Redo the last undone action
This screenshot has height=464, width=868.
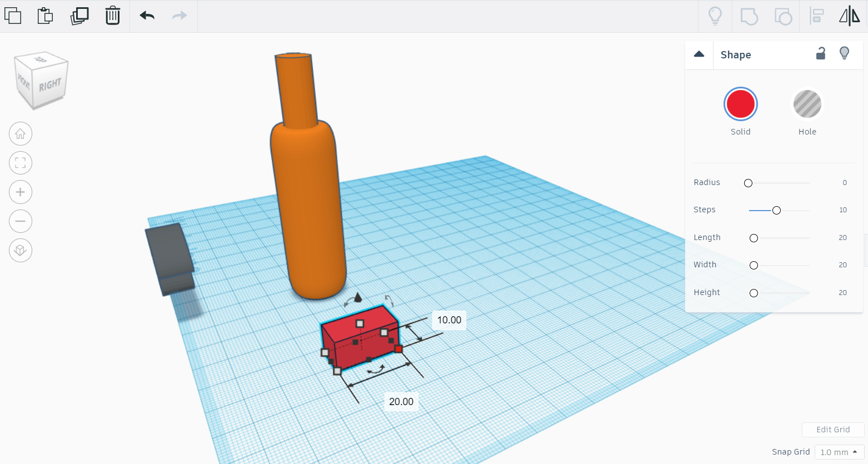(179, 16)
